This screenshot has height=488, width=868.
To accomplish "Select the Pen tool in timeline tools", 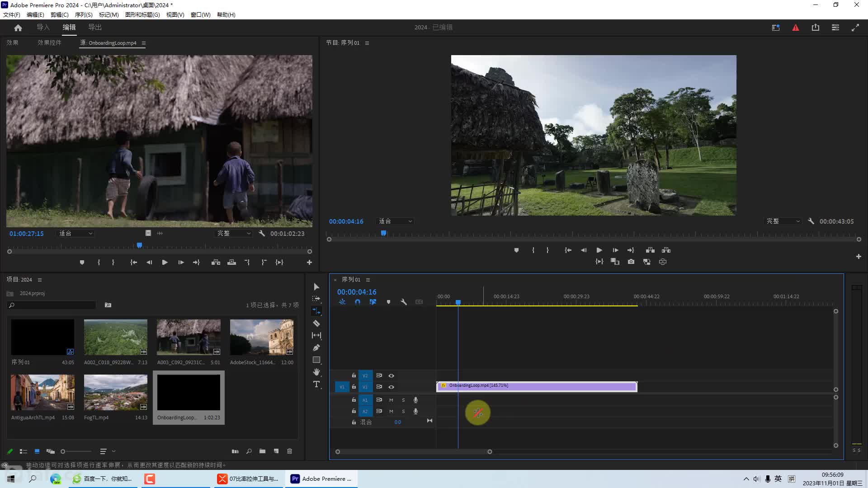I will click(x=316, y=347).
